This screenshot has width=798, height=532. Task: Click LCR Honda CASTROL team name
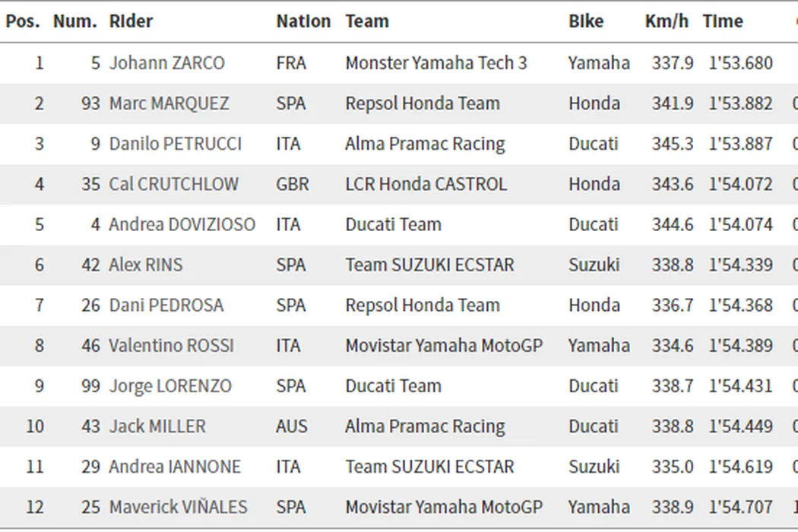coord(426,184)
